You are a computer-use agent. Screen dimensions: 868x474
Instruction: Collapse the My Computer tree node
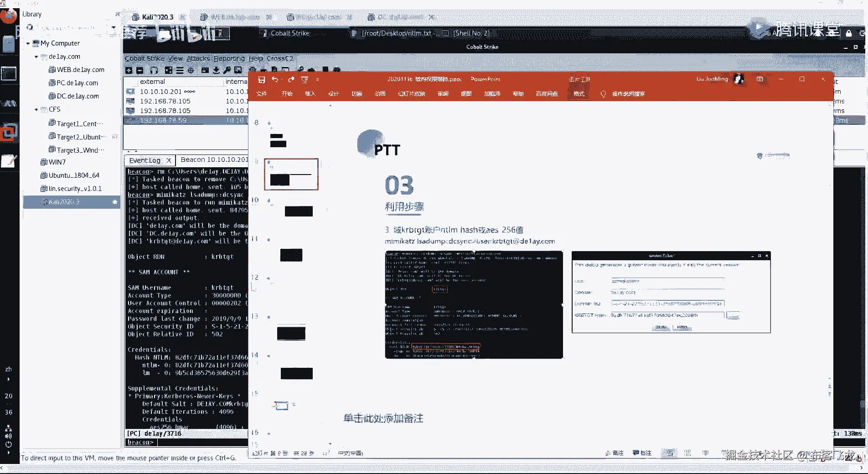click(28, 44)
